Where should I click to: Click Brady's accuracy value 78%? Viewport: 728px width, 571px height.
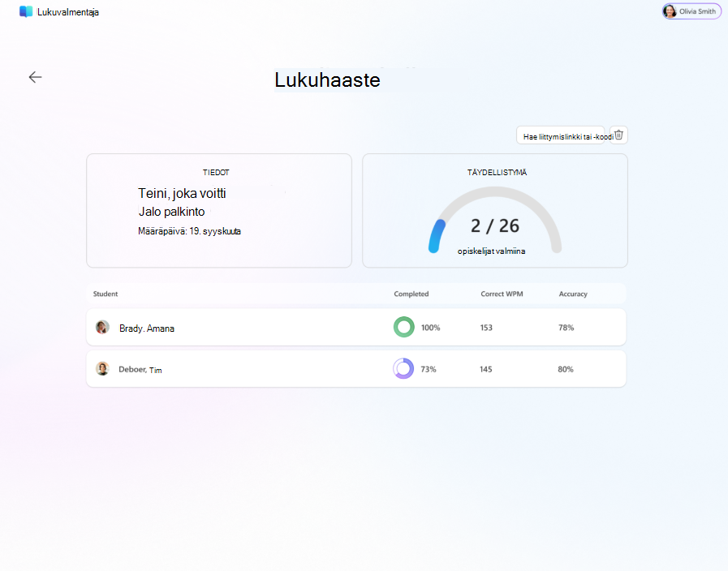[x=566, y=328]
